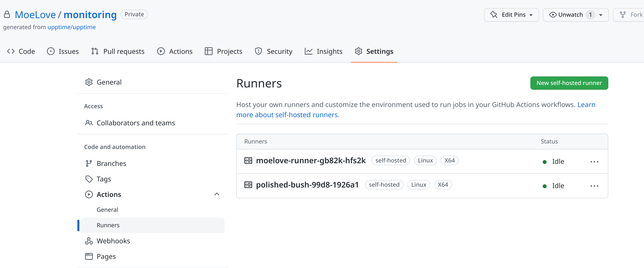Click the watcher count badge showing 1
The height and width of the screenshot is (268, 644).
point(590,15)
